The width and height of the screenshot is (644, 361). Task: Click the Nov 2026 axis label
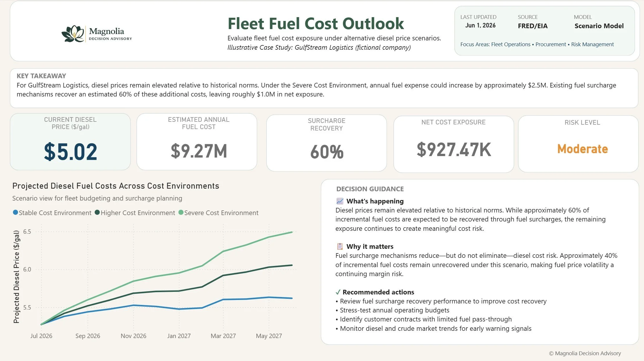(133, 336)
